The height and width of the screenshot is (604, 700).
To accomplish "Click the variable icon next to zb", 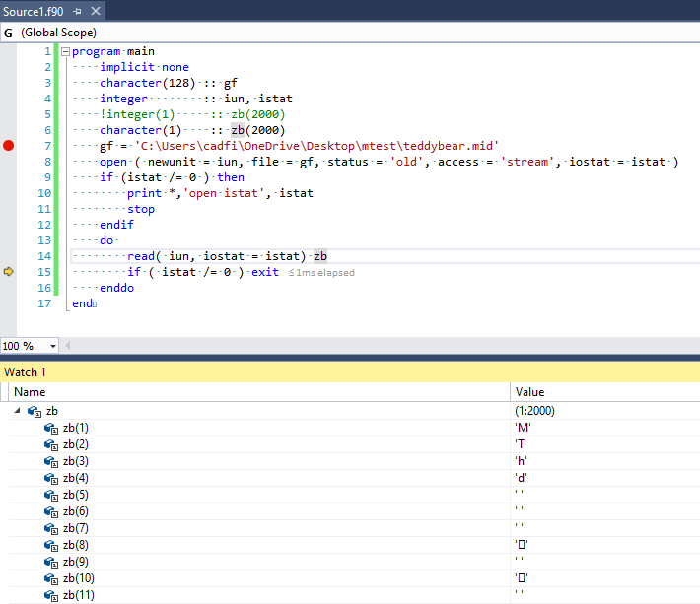I will tap(34, 410).
